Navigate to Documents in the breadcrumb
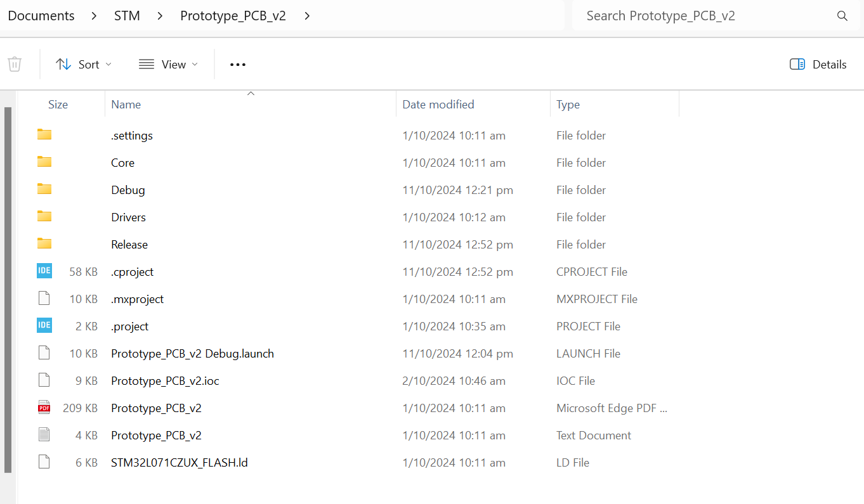This screenshot has height=504, width=864. [41, 15]
